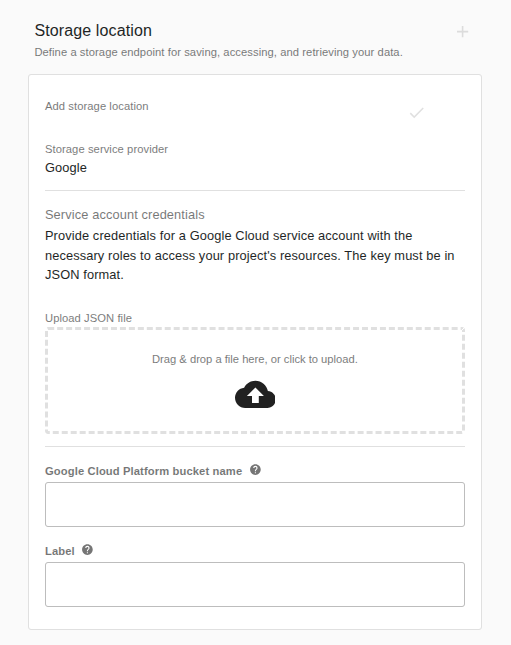Viewport: 511px width, 645px height.
Task: Click the Google Cloud Platform bucket name field
Action: pos(255,504)
